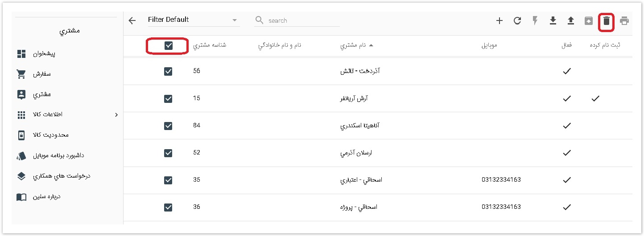Click the dashboard icon beside پیشخوان
The image size is (644, 236).
pos(21,54)
